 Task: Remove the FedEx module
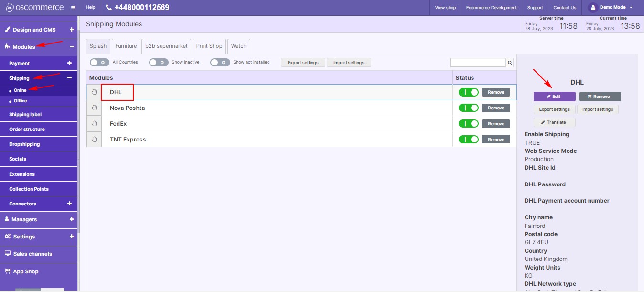pyautogui.click(x=496, y=124)
